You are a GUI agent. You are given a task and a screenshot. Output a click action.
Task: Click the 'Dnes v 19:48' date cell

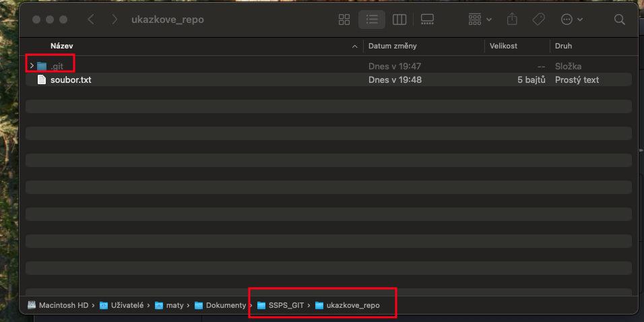tap(395, 79)
